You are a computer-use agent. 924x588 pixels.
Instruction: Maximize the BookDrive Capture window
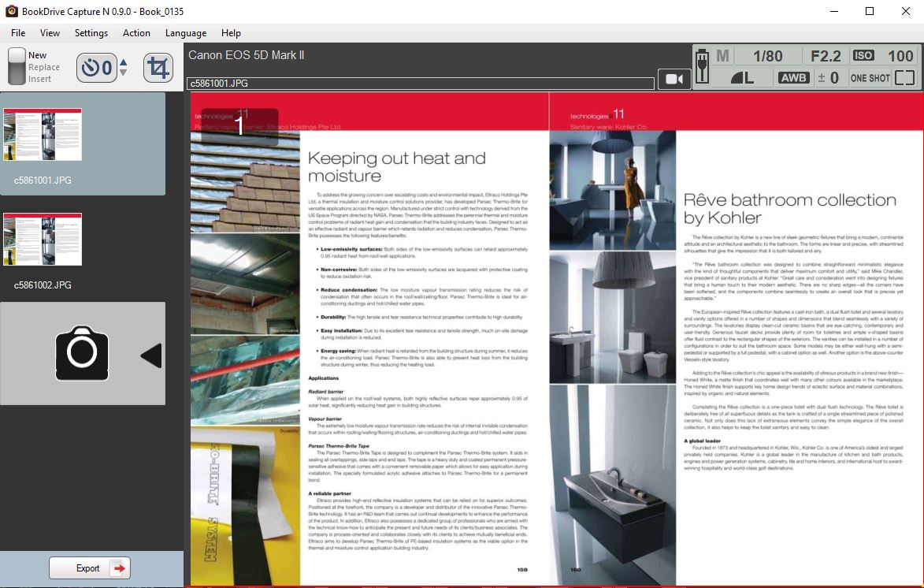869,11
